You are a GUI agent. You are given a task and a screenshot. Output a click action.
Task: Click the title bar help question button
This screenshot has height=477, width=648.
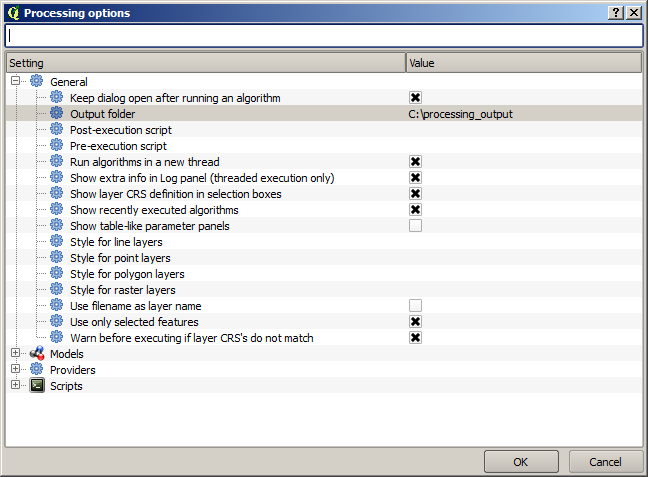pos(615,13)
